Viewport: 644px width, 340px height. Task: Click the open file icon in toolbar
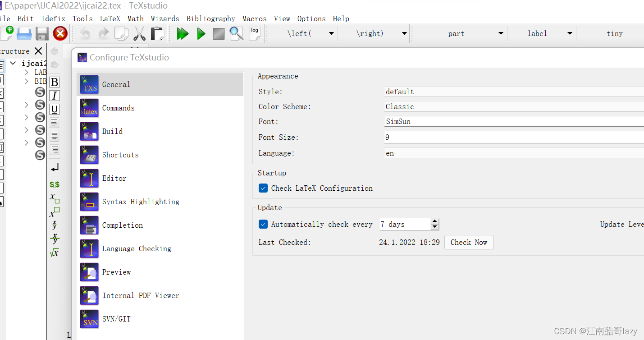(24, 33)
